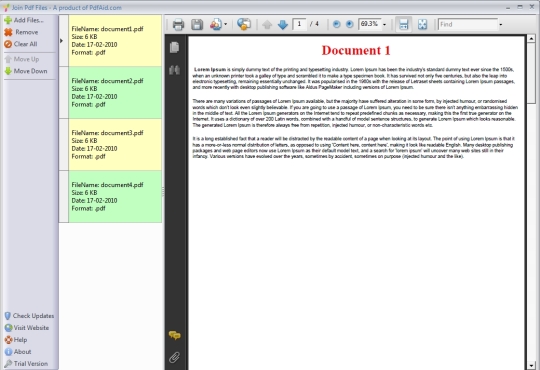This screenshot has height=370, width=540.
Task: Click the Find search field
Action: click(468, 24)
